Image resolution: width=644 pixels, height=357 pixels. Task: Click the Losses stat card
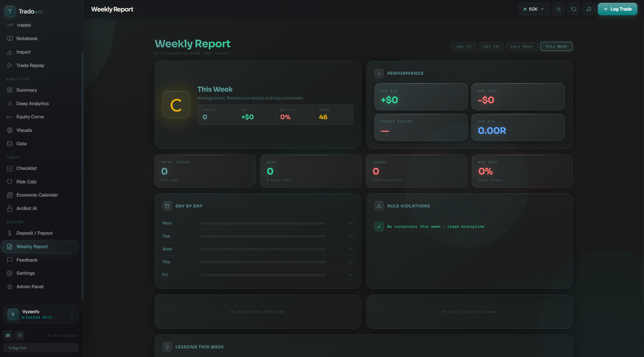click(x=416, y=171)
